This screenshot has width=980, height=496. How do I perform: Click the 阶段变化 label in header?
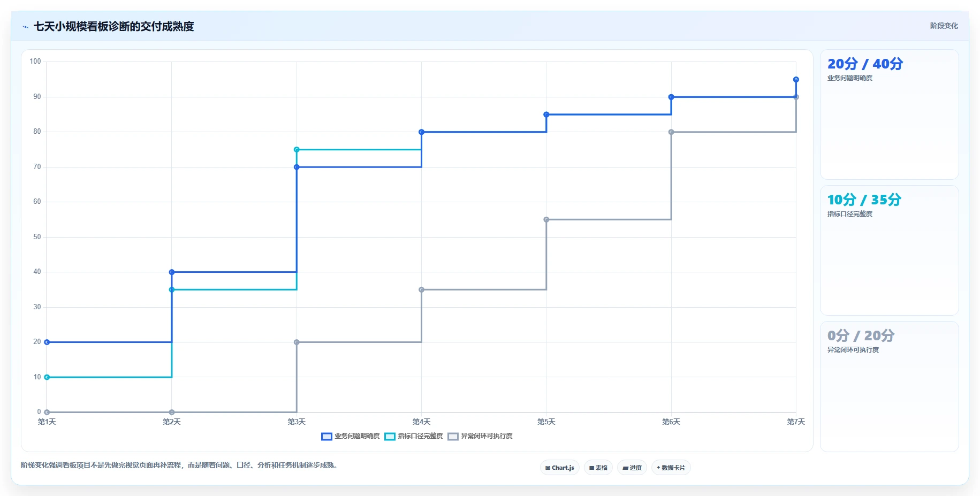pyautogui.click(x=944, y=26)
